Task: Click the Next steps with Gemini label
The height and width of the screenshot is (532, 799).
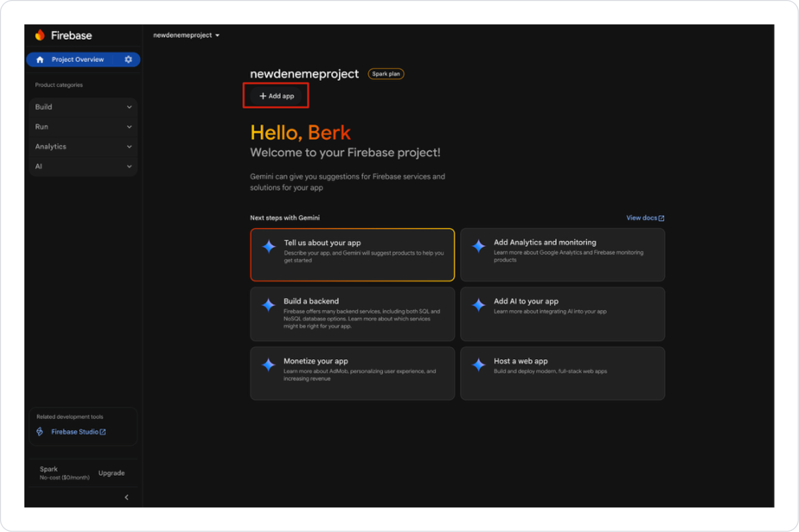Action: click(x=285, y=218)
